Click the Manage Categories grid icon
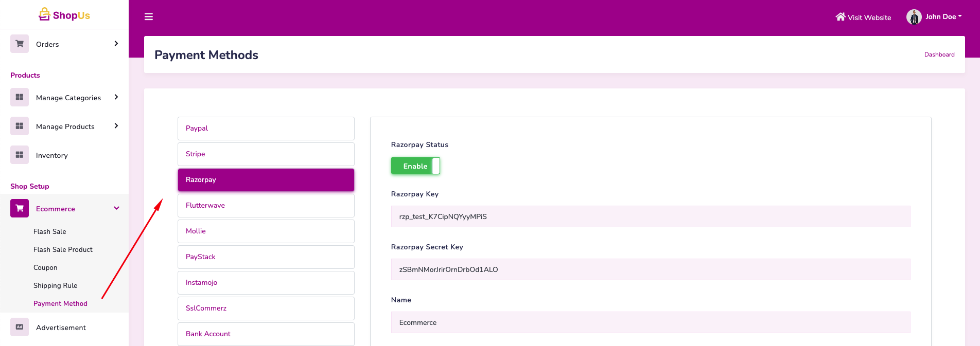 [x=20, y=97]
